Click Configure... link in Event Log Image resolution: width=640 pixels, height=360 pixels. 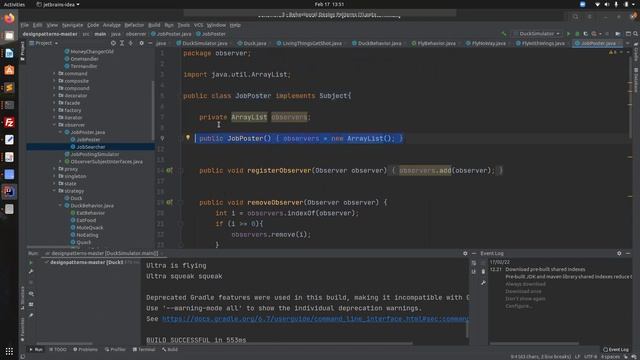(519, 306)
